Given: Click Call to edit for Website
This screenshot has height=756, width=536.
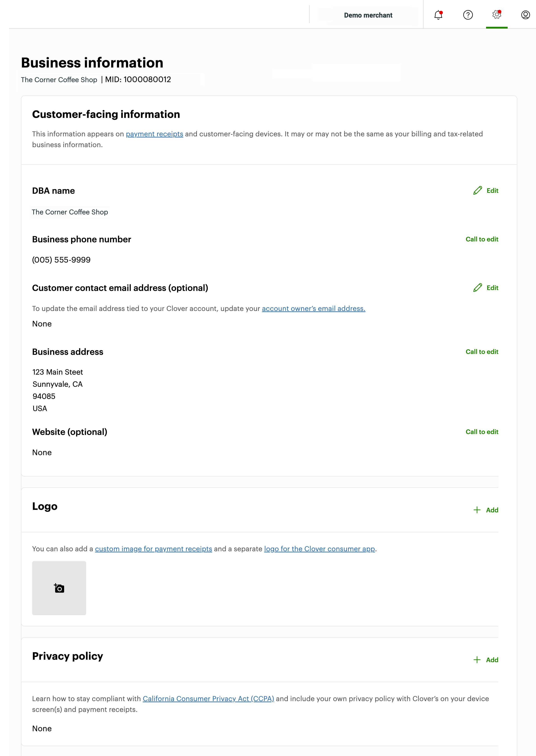Looking at the screenshot, I should tap(482, 432).
